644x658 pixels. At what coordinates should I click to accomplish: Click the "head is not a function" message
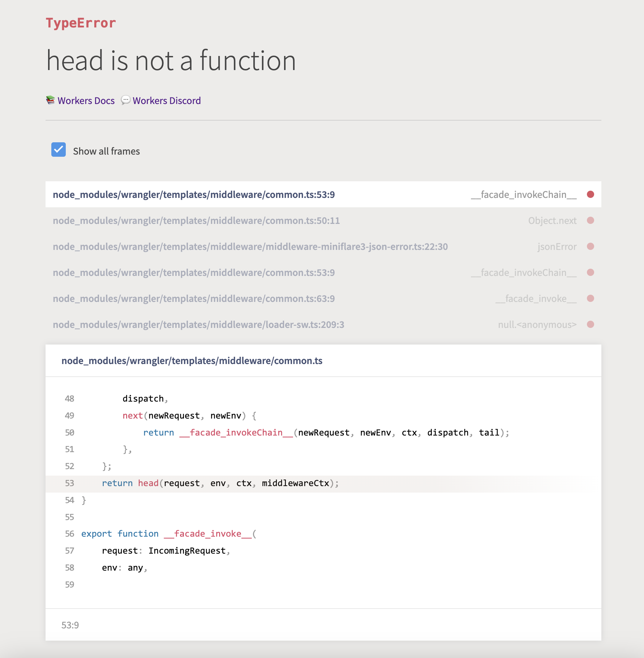pos(171,60)
